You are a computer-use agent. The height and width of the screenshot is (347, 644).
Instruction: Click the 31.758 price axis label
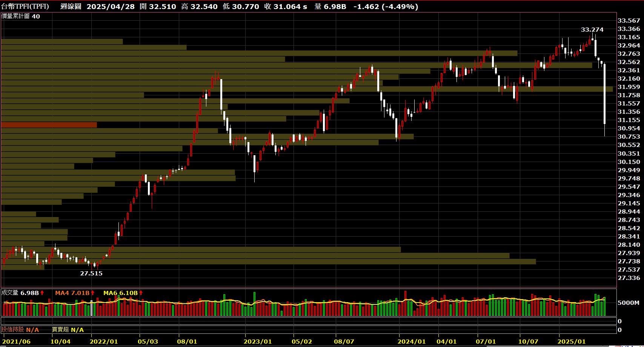click(629, 95)
